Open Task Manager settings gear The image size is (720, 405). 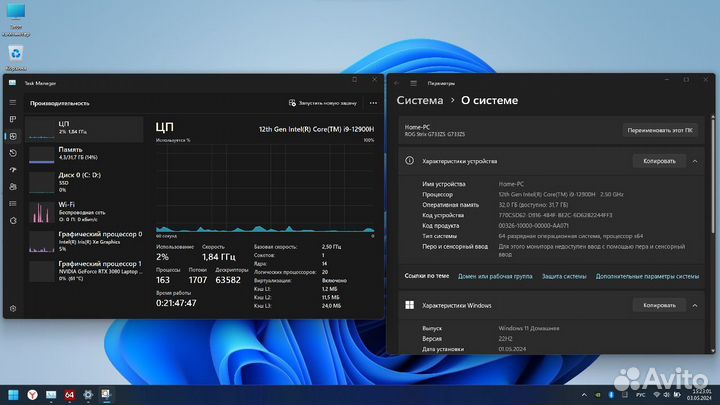(x=13, y=308)
